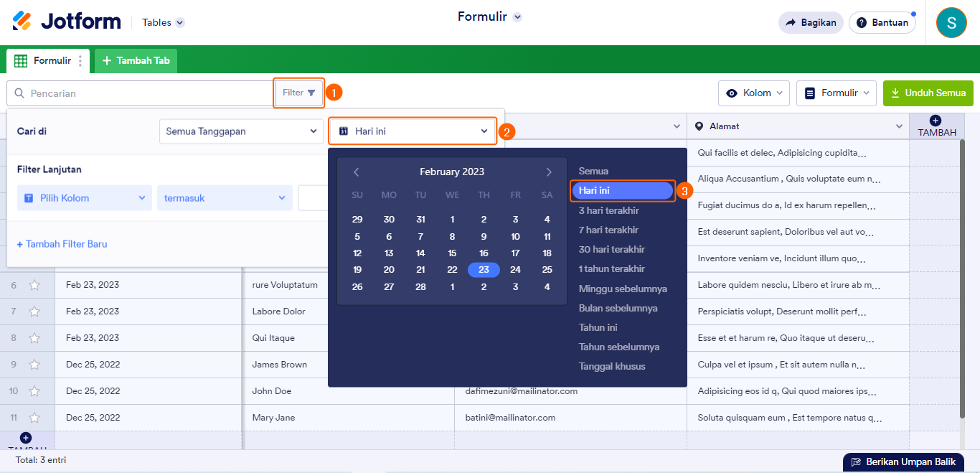980x473 pixels.
Task: Click Berikan Umpan Balik feedback button
Action: 903,462
